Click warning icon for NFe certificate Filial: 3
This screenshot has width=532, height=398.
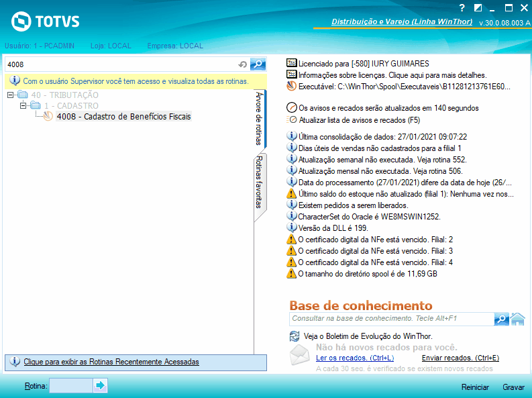click(x=291, y=250)
